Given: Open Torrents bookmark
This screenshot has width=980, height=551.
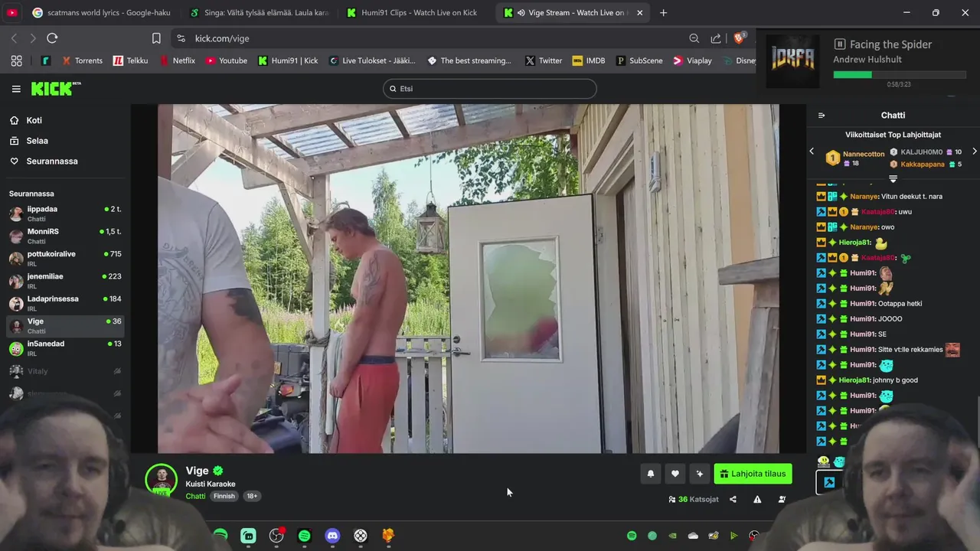Looking at the screenshot, I should 82,60.
